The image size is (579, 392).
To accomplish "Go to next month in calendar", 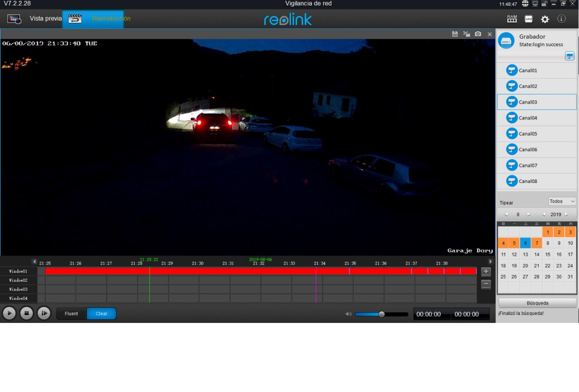I will [528, 214].
